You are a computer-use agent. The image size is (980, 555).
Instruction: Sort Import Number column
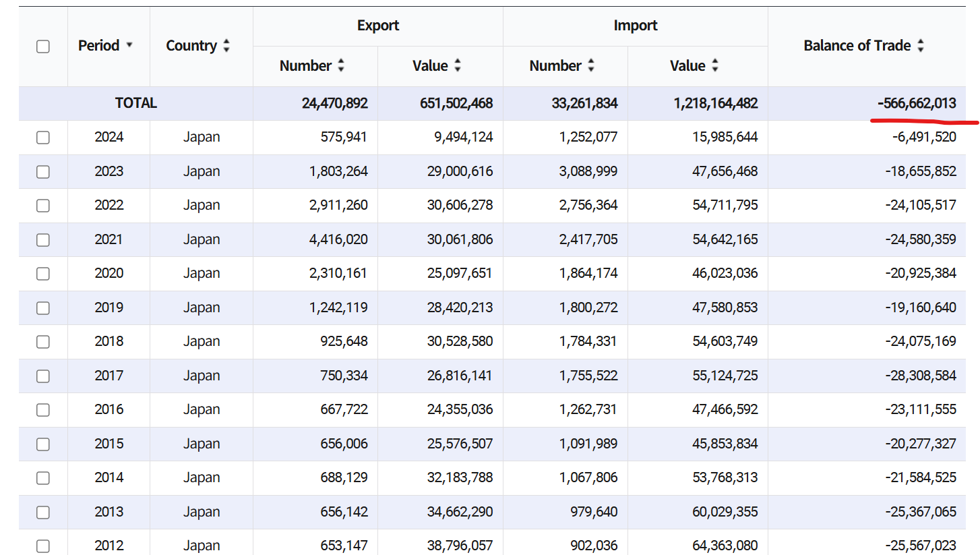pyautogui.click(x=591, y=65)
